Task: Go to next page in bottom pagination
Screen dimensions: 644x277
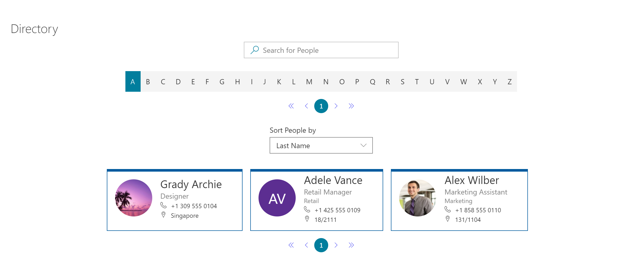Action: tap(336, 245)
